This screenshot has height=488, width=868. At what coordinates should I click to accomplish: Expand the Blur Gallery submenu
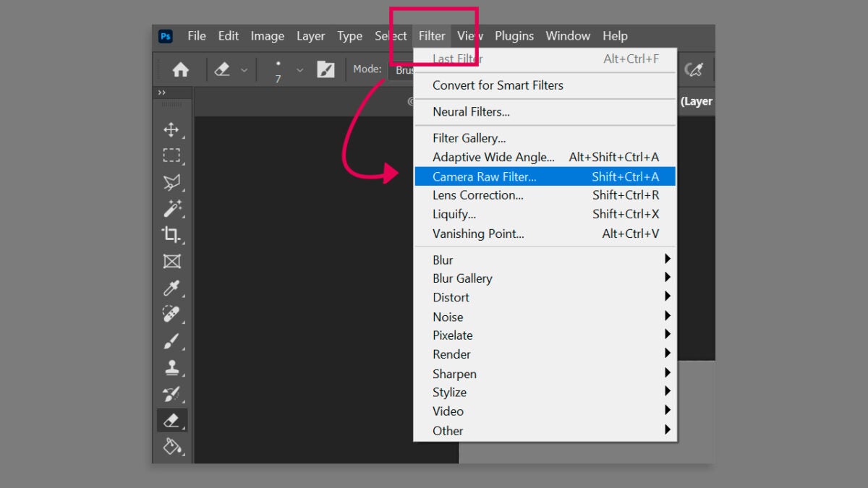point(545,278)
